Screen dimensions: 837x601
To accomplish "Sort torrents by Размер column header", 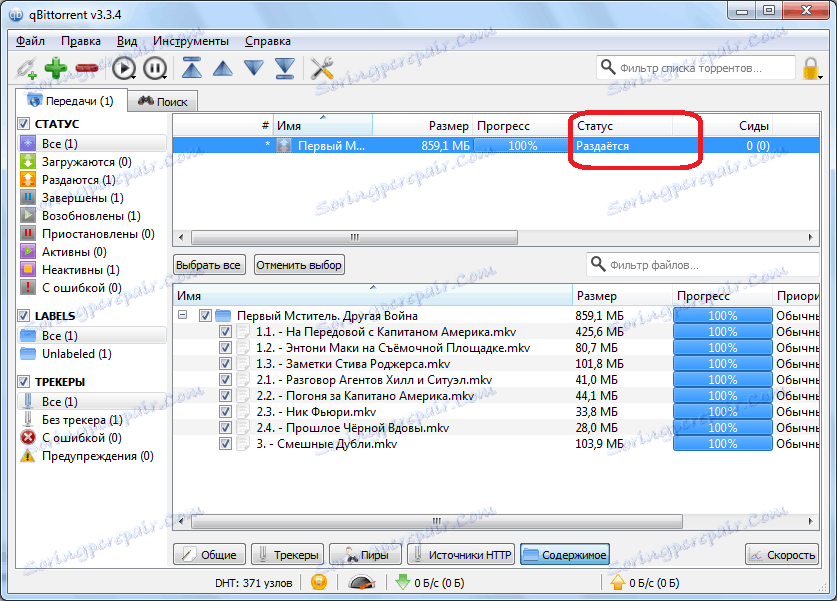I will coord(422,126).
